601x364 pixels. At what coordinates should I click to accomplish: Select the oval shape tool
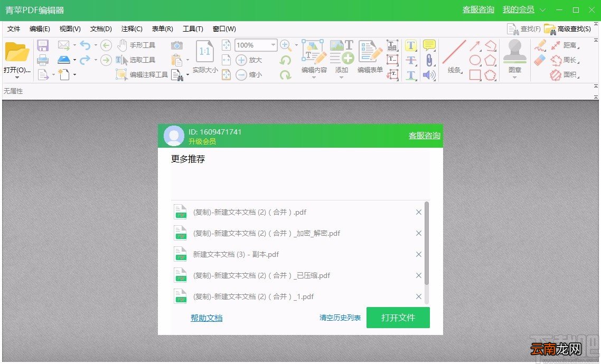(475, 61)
